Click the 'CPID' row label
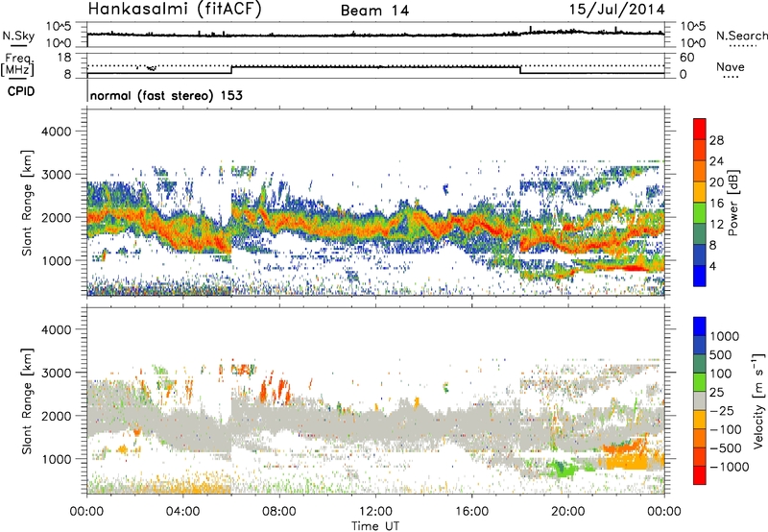 point(21,91)
